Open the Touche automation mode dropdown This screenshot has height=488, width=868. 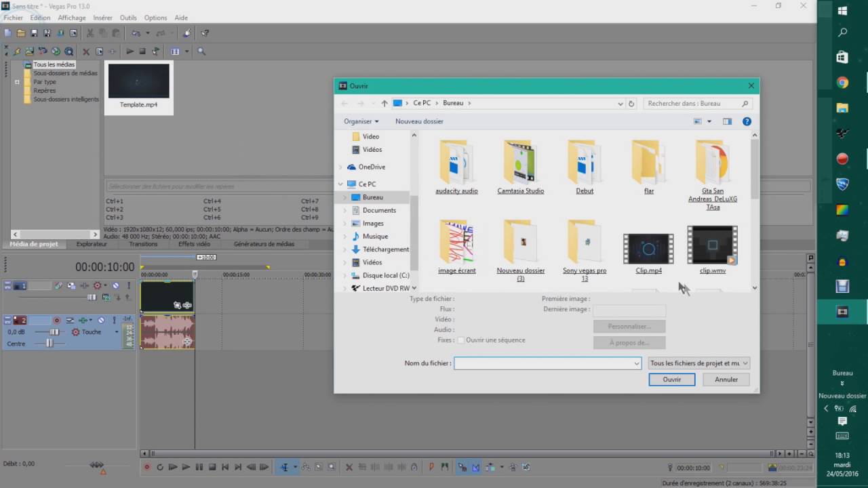point(117,332)
